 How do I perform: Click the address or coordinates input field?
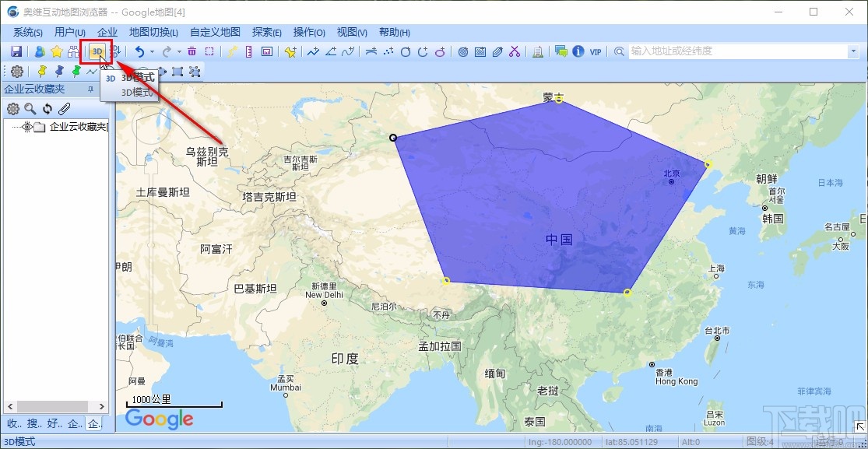coord(738,51)
